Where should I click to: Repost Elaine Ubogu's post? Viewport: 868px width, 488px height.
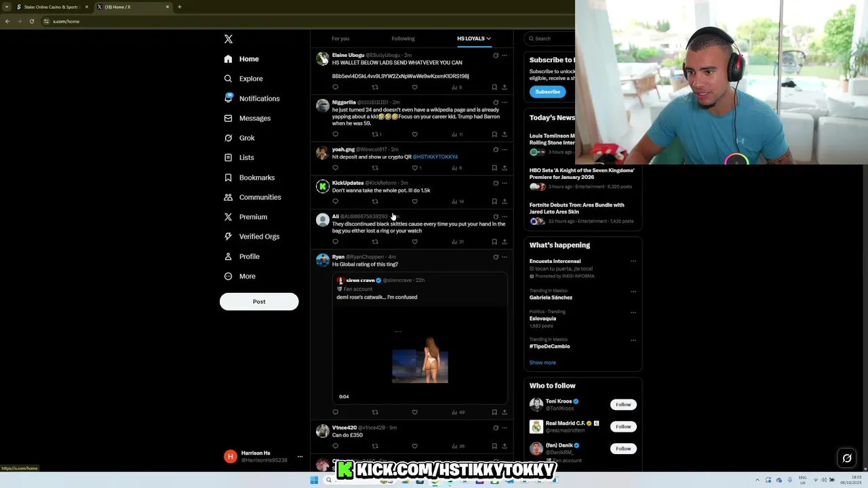375,87
